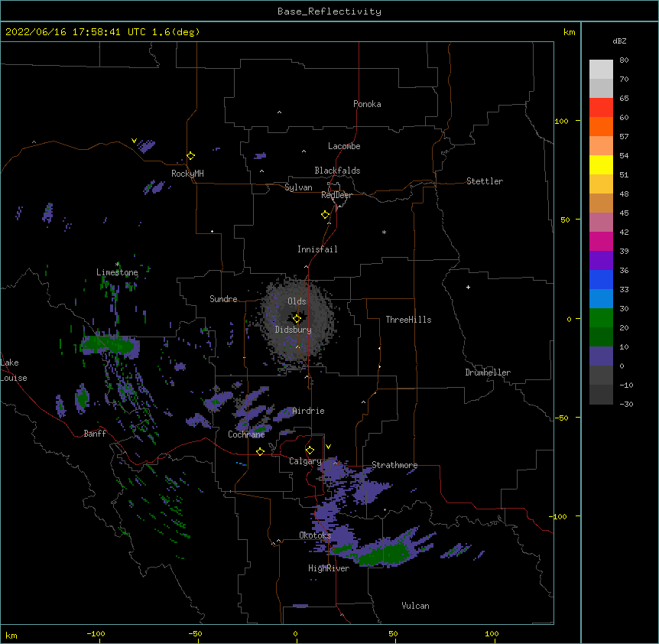This screenshot has height=644, width=659.
Task: Click the -100 tick label on bottom axis
Action: tap(96, 634)
